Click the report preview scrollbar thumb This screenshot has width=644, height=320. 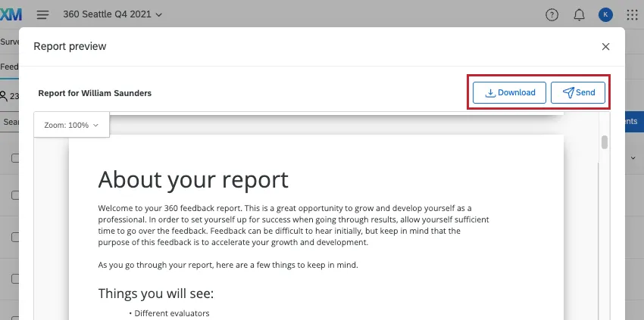pyautogui.click(x=604, y=142)
